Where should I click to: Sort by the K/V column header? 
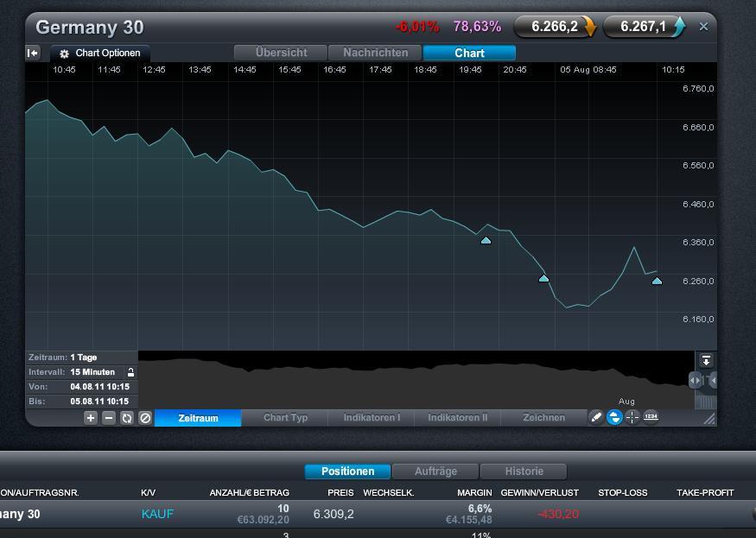pyautogui.click(x=148, y=493)
